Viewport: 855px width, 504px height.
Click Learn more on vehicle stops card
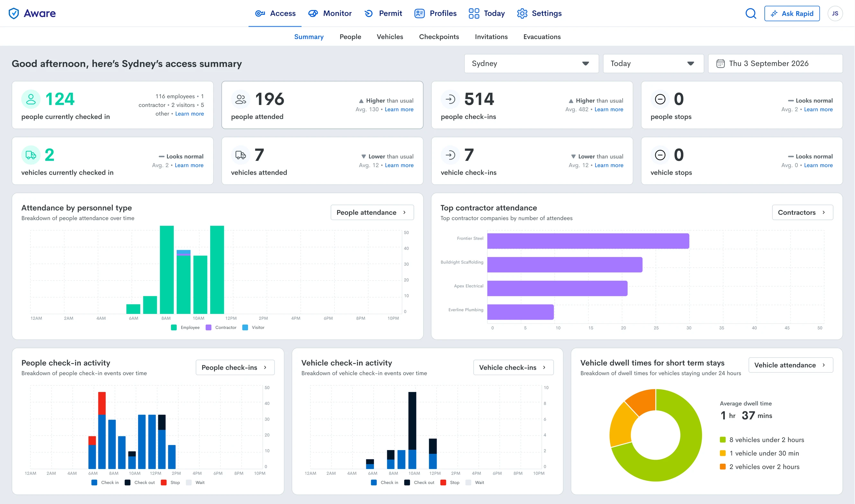(x=818, y=165)
